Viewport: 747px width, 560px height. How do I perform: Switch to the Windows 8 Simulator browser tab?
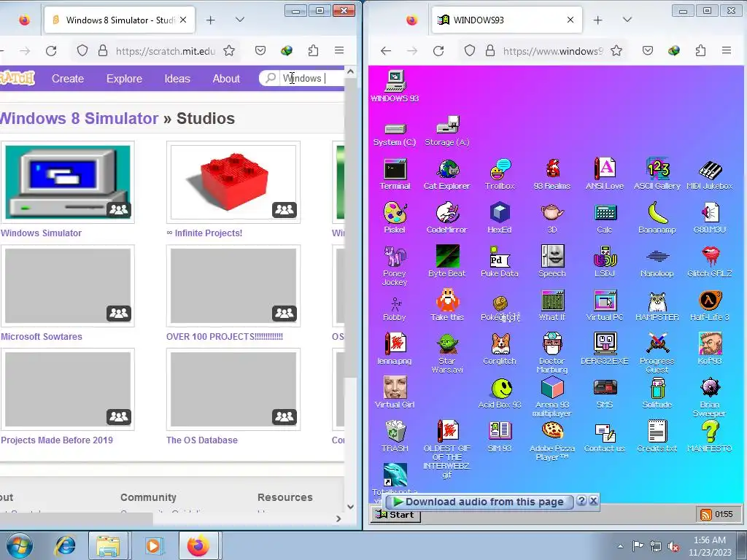pos(119,20)
